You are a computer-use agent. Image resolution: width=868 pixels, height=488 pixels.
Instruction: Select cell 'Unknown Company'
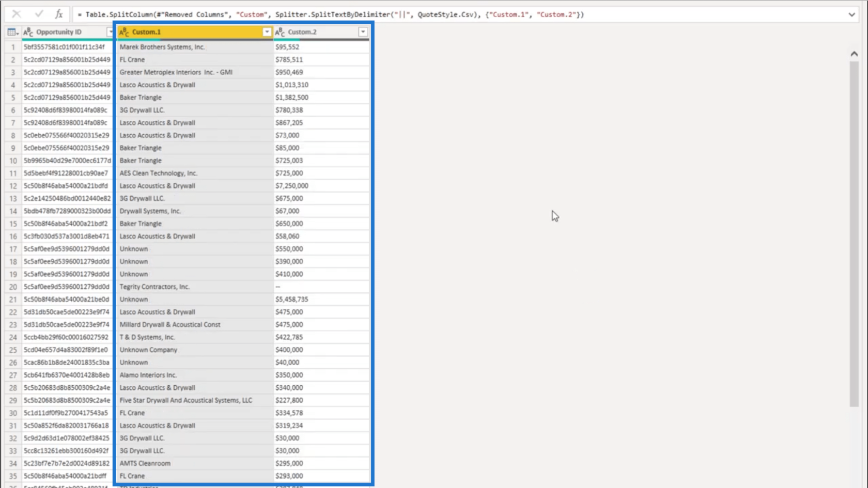pos(195,350)
